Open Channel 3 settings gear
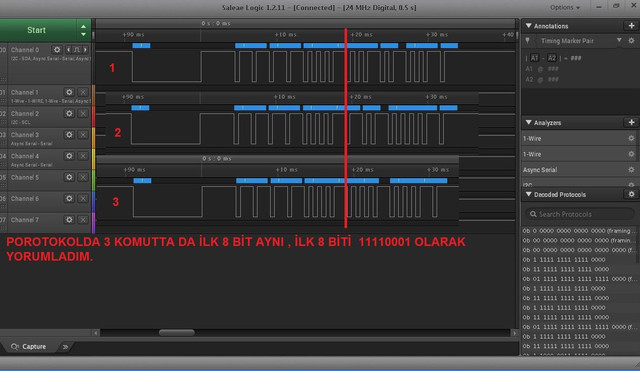 pos(69,135)
